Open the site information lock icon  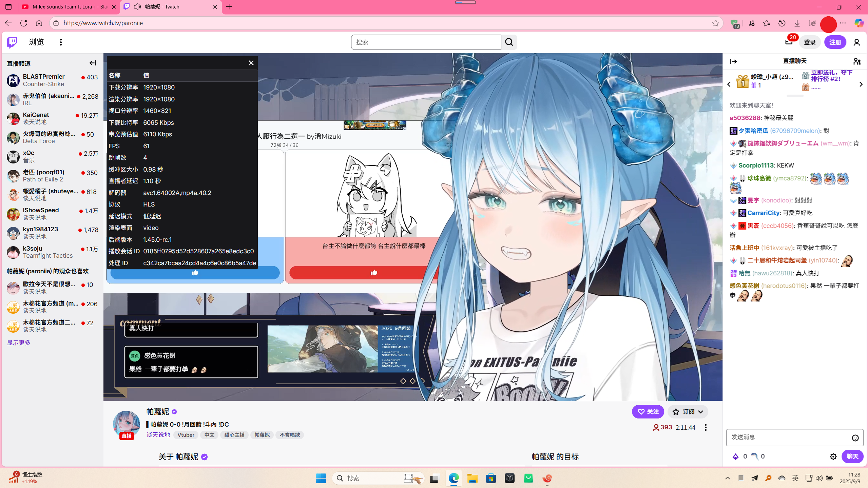pyautogui.click(x=56, y=23)
